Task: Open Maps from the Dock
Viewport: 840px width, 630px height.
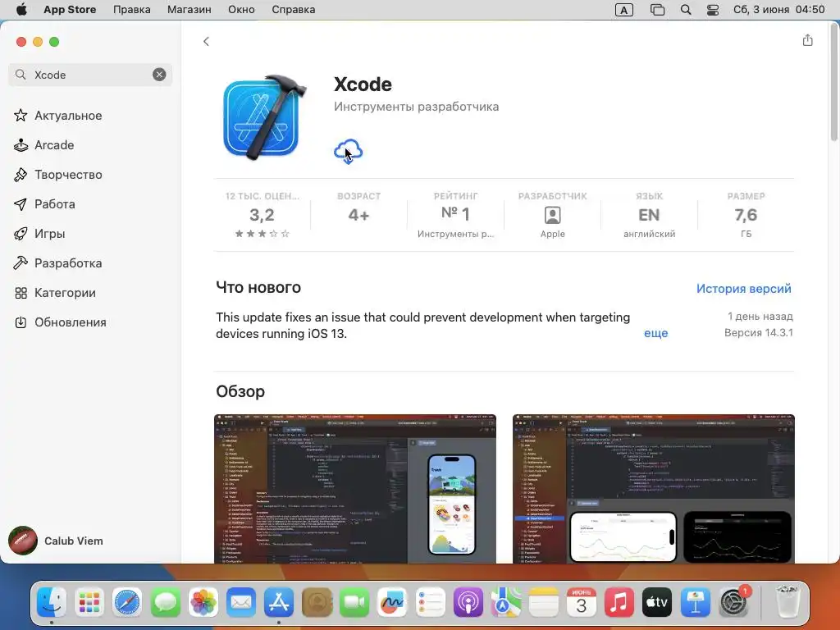Action: [x=505, y=602]
